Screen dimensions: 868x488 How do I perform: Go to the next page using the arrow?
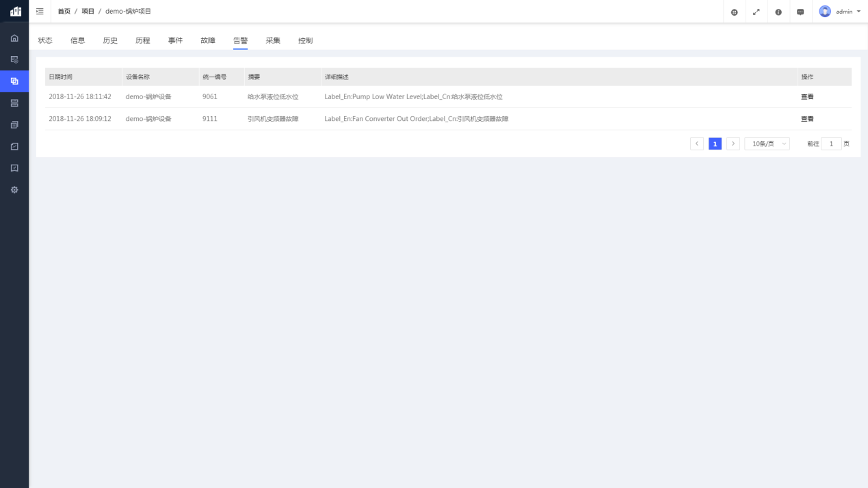733,144
